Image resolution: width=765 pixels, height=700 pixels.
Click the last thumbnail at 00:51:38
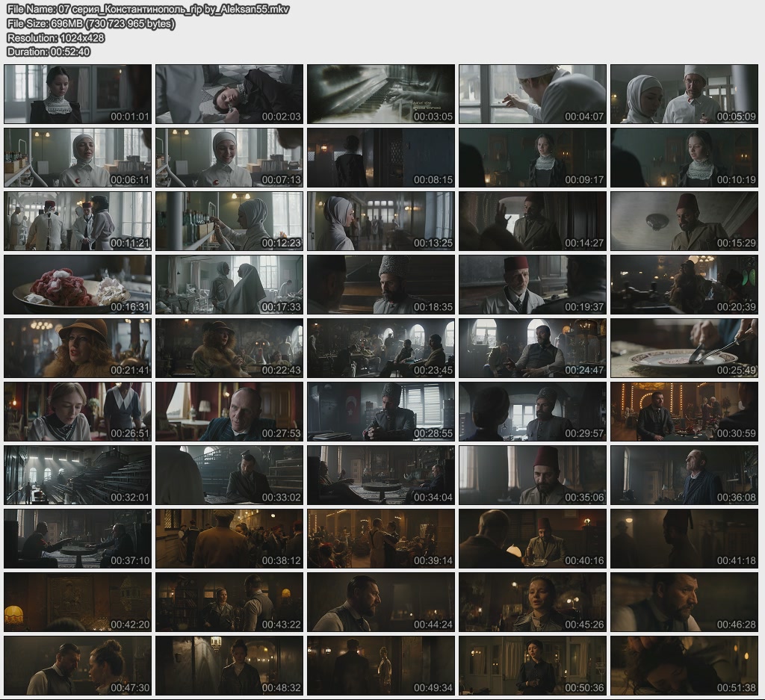point(684,665)
